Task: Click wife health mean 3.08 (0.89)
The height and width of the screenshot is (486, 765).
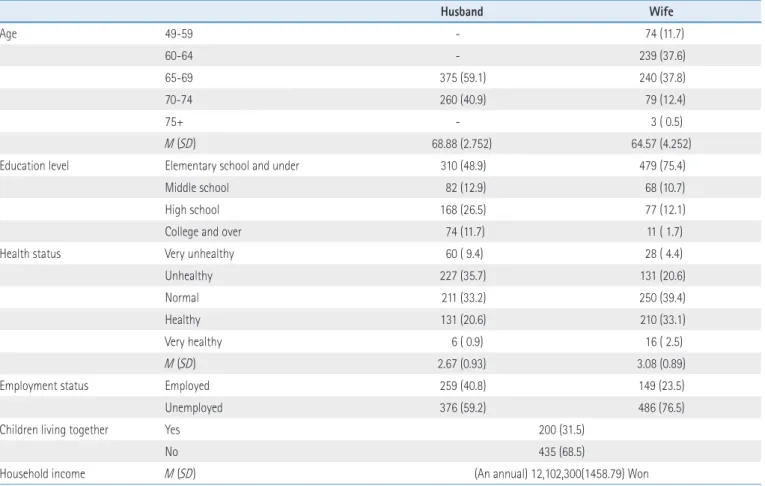Action: [661, 363]
